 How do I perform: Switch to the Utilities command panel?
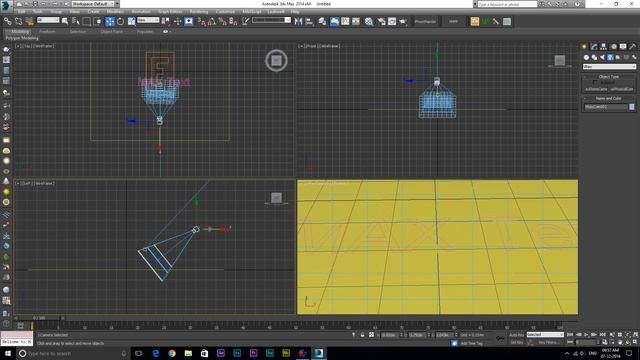pos(632,47)
